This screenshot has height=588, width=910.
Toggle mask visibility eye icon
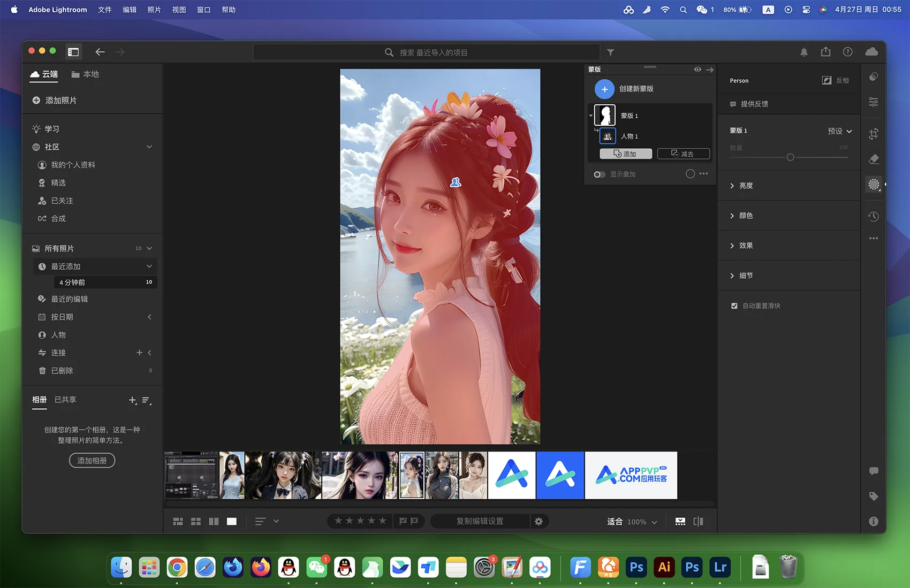697,70
